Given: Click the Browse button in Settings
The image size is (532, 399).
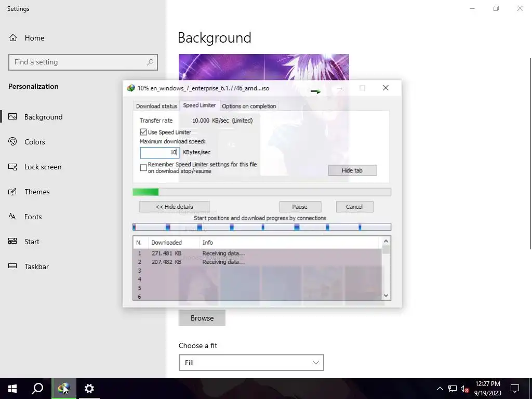Looking at the screenshot, I should point(202,318).
